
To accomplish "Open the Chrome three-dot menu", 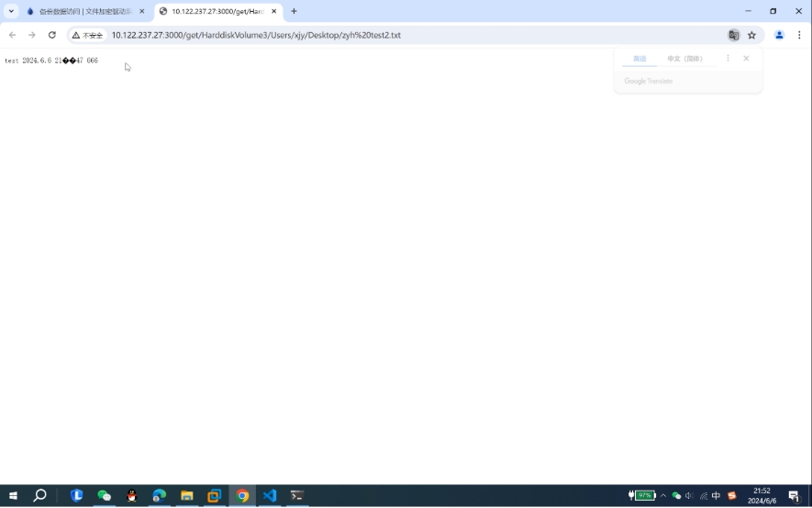I will click(x=799, y=35).
